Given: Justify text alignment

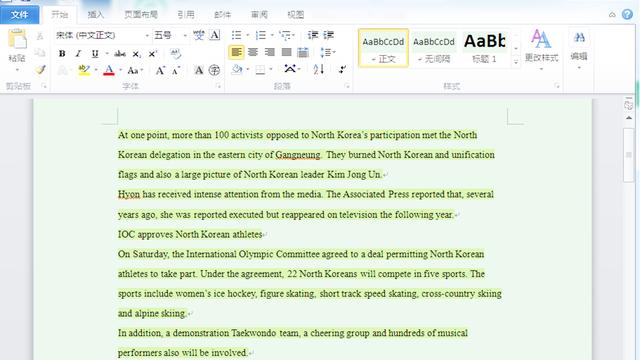Looking at the screenshot, I should point(287,52).
